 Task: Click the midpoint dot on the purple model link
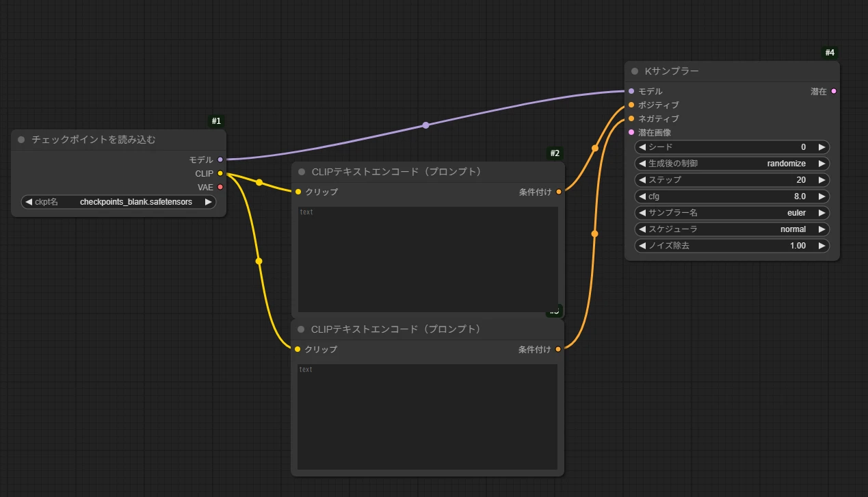click(x=425, y=125)
